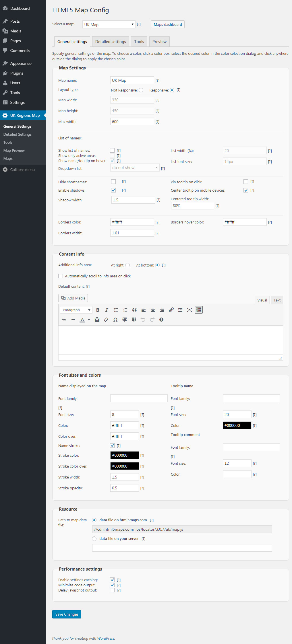Insert a blockquote in the editor
The height and width of the screenshot is (644, 292).
(x=134, y=310)
